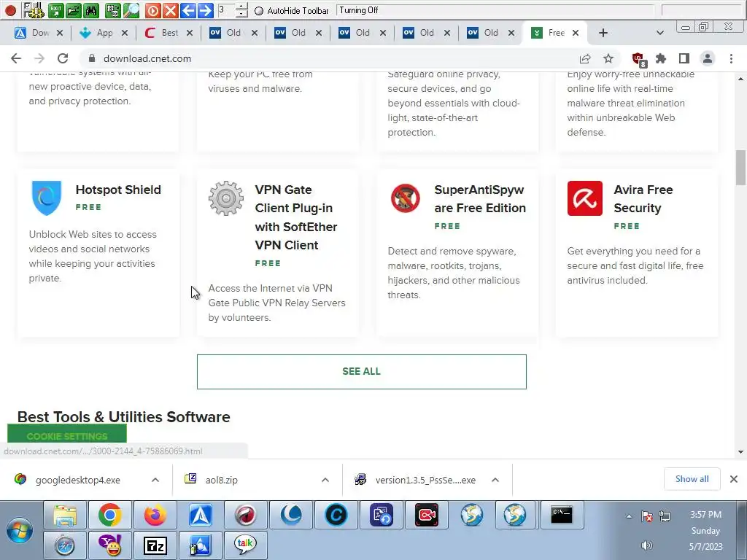Open the Chrome profile avatar
The width and height of the screenshot is (747, 560).
[x=708, y=58]
